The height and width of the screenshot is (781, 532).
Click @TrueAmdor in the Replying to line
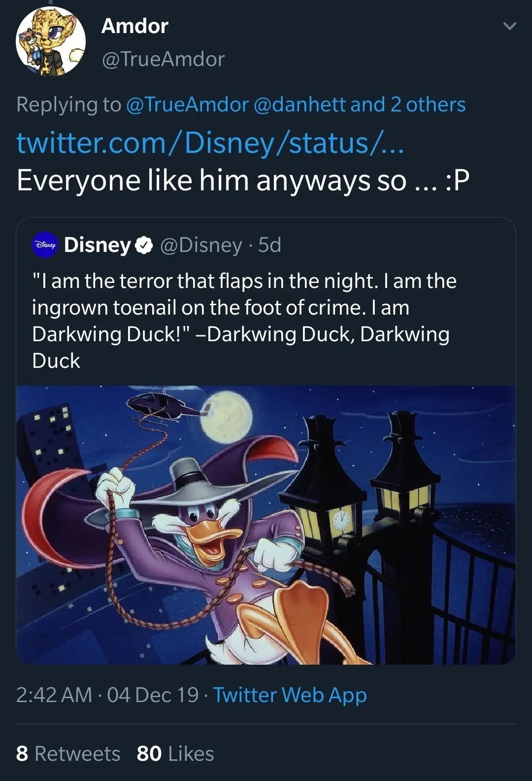(187, 105)
